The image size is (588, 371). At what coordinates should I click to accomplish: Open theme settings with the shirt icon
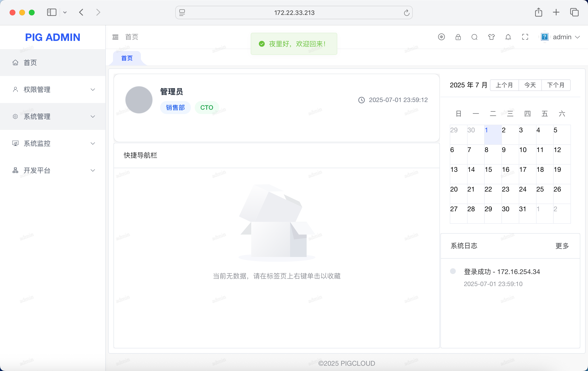point(491,37)
